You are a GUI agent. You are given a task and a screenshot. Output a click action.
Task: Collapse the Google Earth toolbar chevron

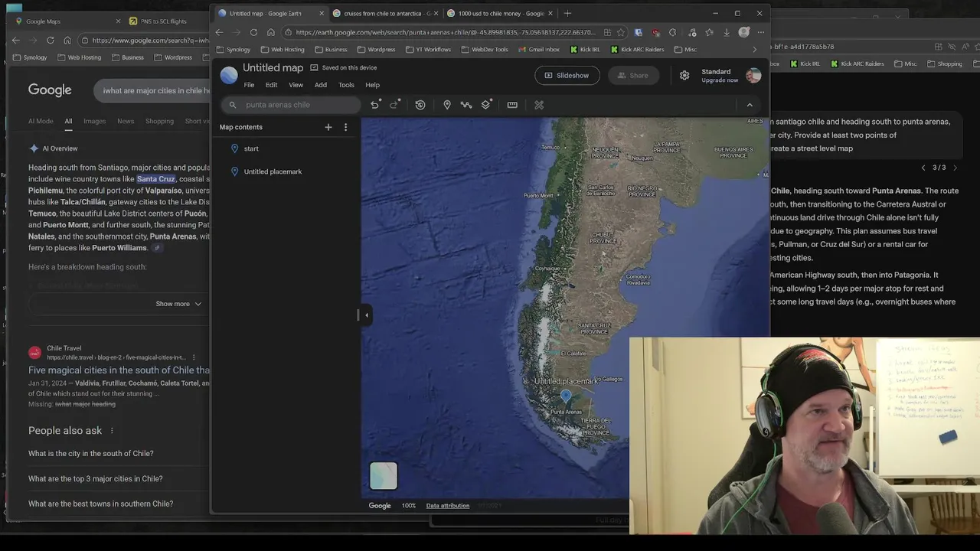[750, 105]
